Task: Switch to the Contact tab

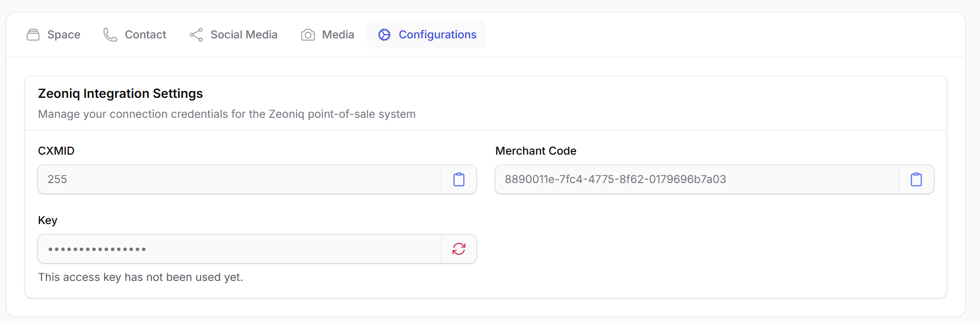Action: pos(135,35)
